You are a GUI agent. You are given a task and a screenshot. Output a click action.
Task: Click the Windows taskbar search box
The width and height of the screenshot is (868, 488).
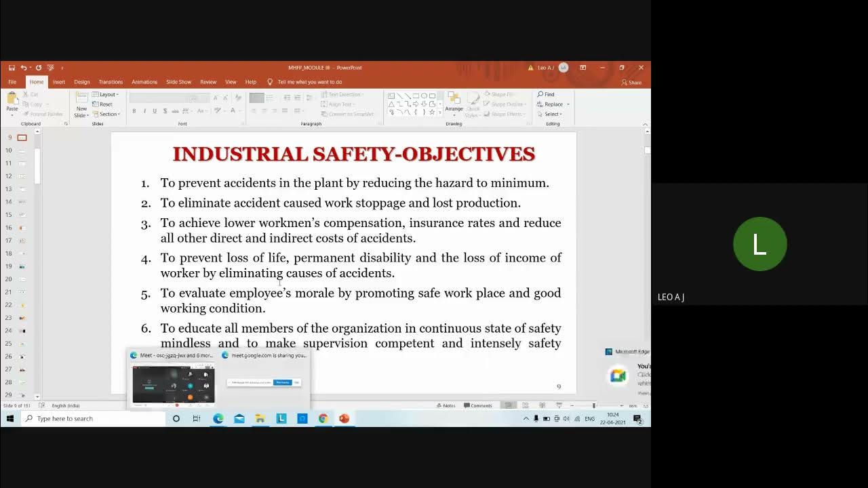tap(93, 419)
